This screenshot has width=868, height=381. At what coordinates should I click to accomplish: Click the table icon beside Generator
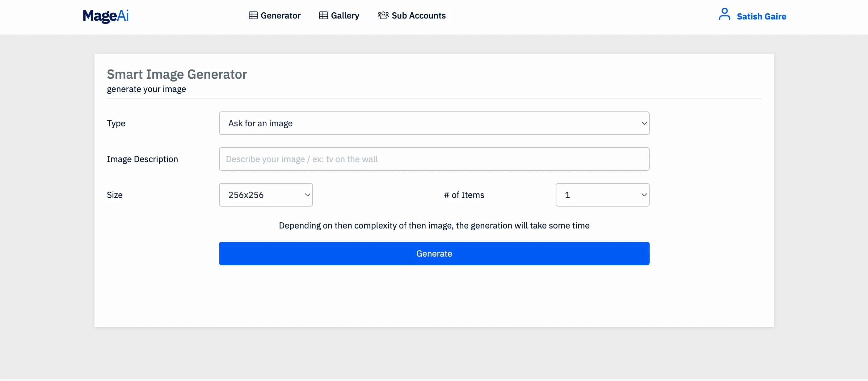pyautogui.click(x=253, y=15)
